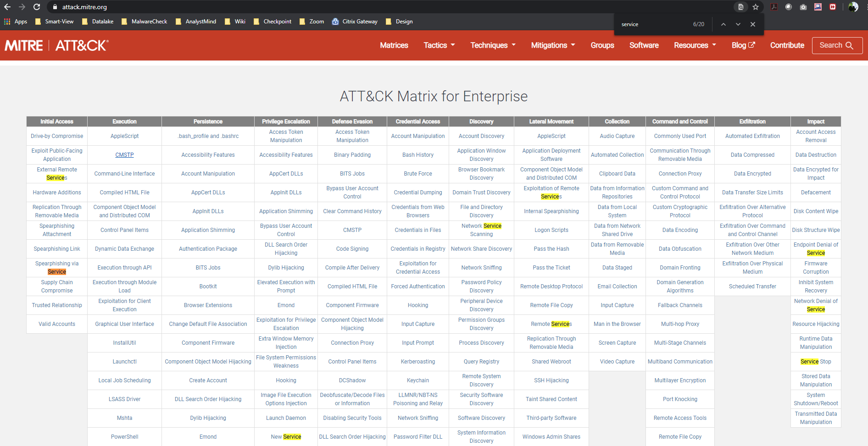868x446 pixels.
Task: Open the Blog external link
Action: tap(743, 45)
